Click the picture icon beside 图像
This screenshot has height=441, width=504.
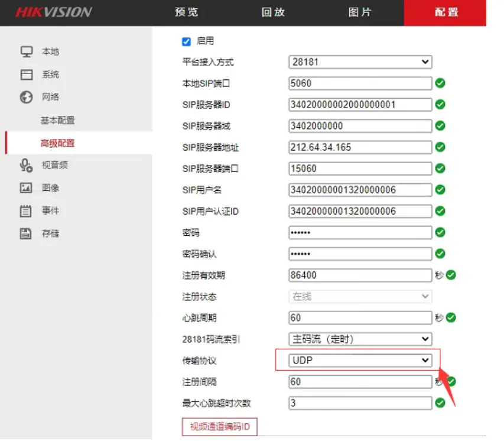point(26,188)
